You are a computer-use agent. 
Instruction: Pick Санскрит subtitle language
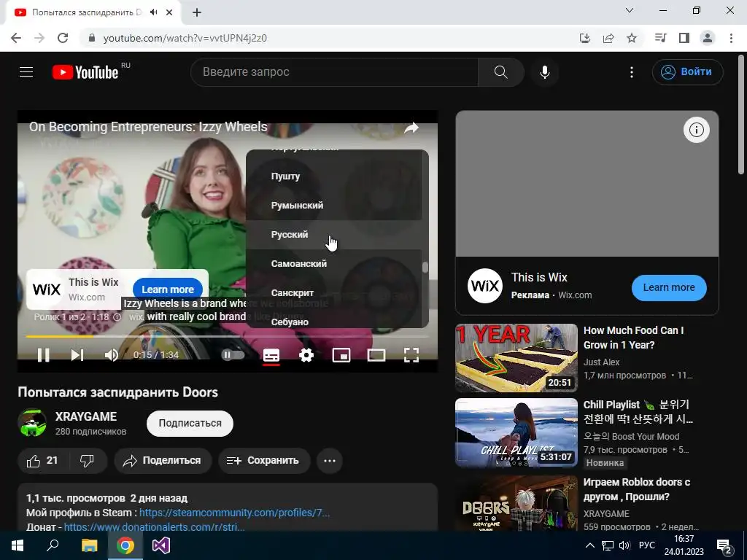point(333,293)
